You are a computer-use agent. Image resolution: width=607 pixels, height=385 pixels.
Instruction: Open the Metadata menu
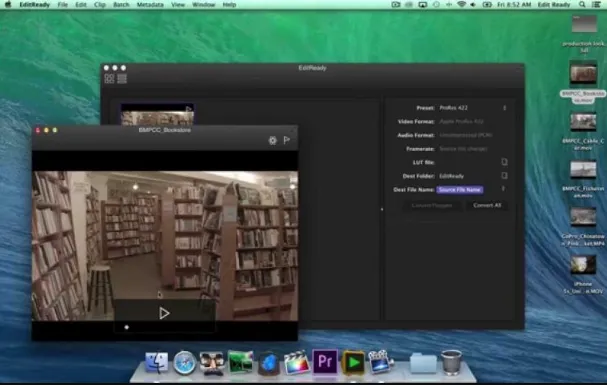coord(150,5)
